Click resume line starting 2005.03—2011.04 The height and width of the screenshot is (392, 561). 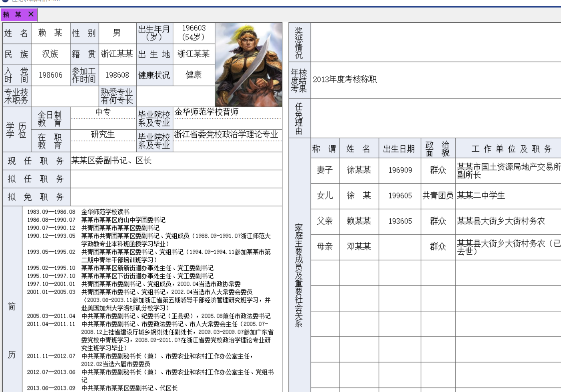pos(149,316)
